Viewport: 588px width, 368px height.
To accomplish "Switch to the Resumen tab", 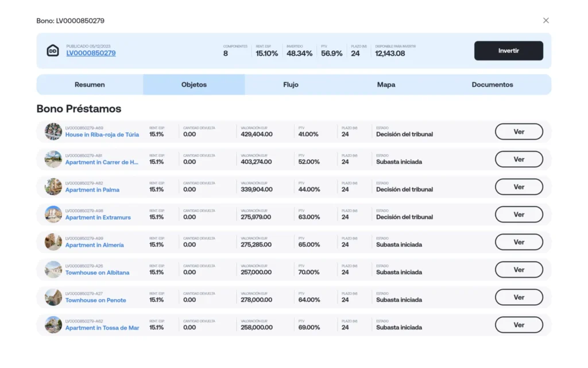I will 90,85.
